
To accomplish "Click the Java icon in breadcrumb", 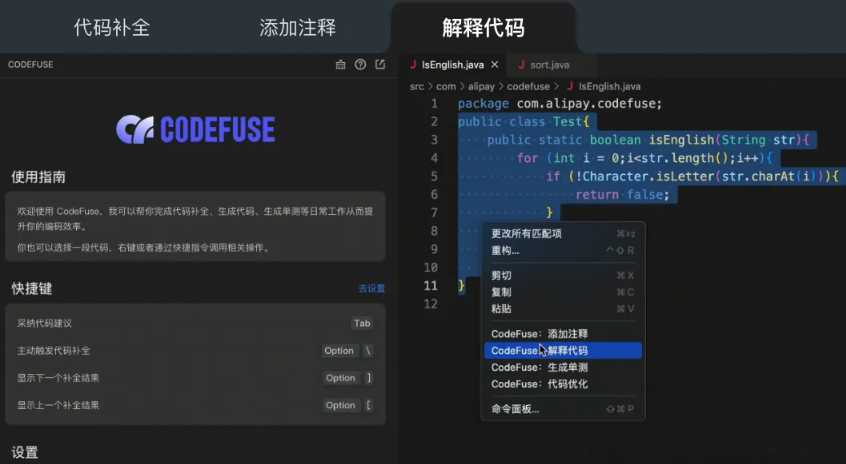I will click(x=570, y=86).
